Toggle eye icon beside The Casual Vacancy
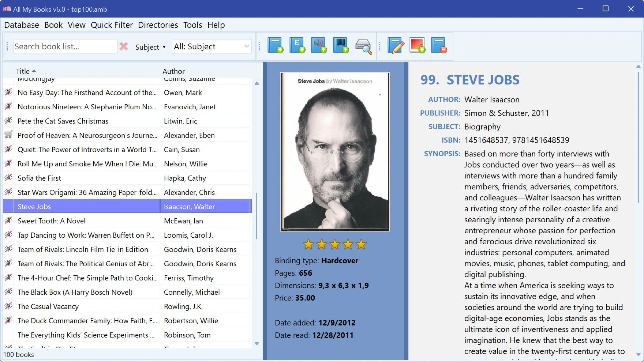 click(x=8, y=306)
